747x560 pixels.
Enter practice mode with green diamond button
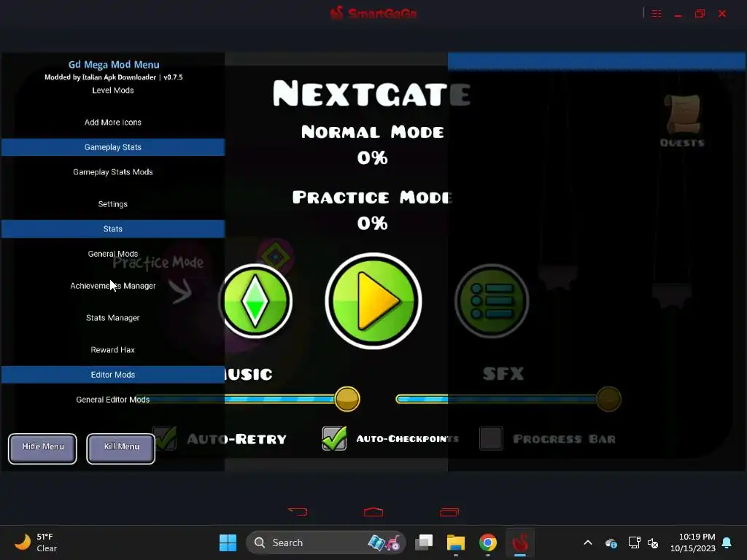coord(256,301)
